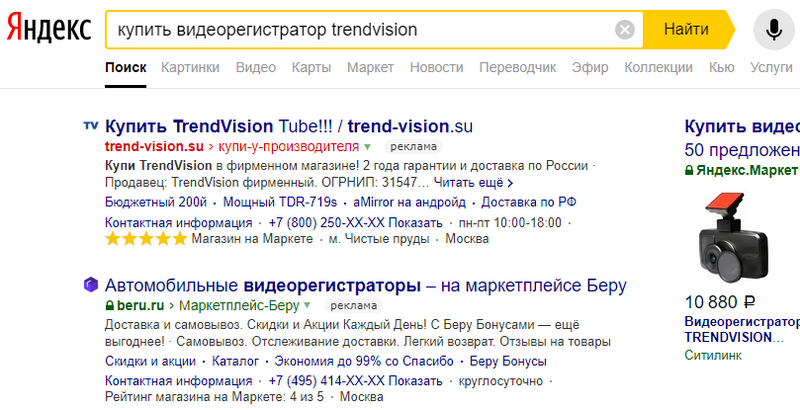This screenshot has height=410, width=800.
Task: Expand 'Читать ещё' in the first ad
Action: [473, 182]
